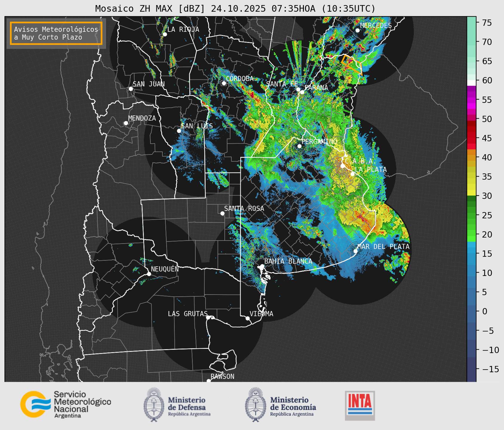Click the NEUQUÉN city marker
The height and width of the screenshot is (430, 504).
(x=149, y=274)
